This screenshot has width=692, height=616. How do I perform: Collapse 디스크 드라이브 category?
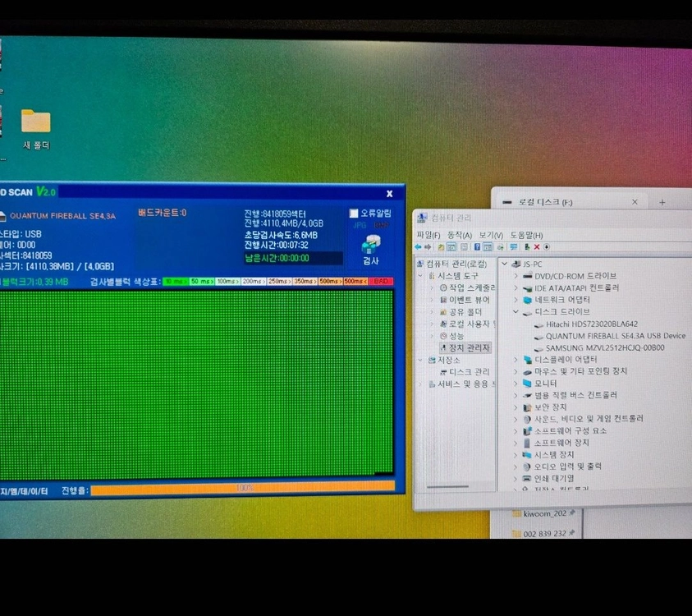516,312
